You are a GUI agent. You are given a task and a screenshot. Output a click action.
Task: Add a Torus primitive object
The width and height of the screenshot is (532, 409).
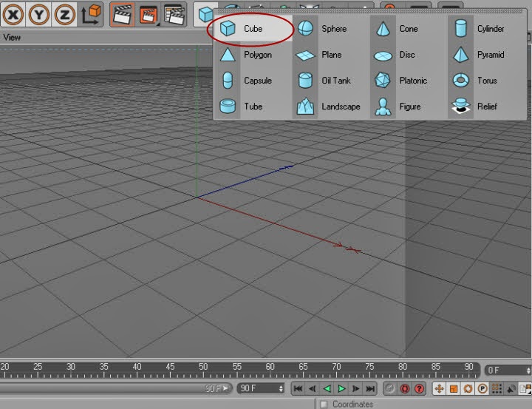click(x=486, y=81)
